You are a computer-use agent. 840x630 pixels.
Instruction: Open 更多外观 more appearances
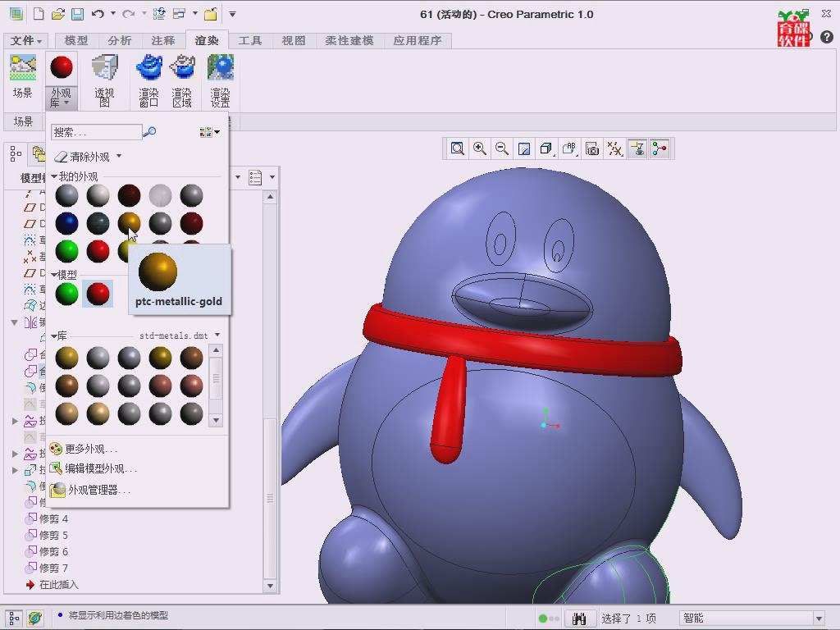(x=84, y=449)
